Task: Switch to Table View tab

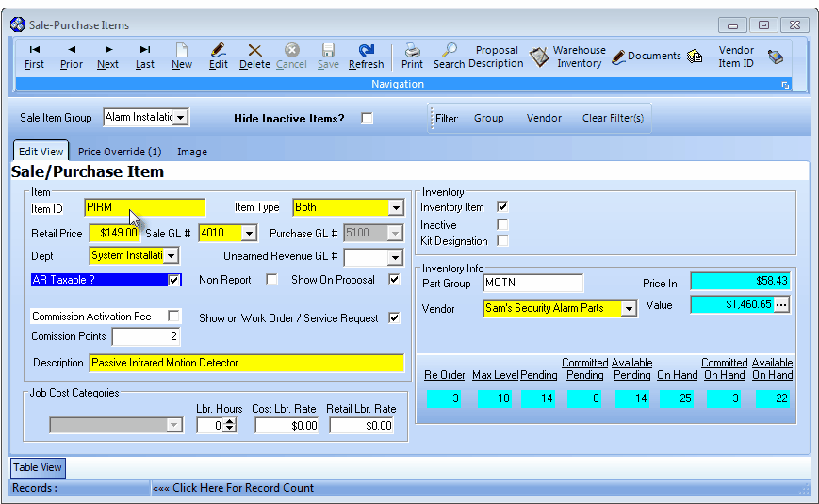Action: (x=37, y=467)
